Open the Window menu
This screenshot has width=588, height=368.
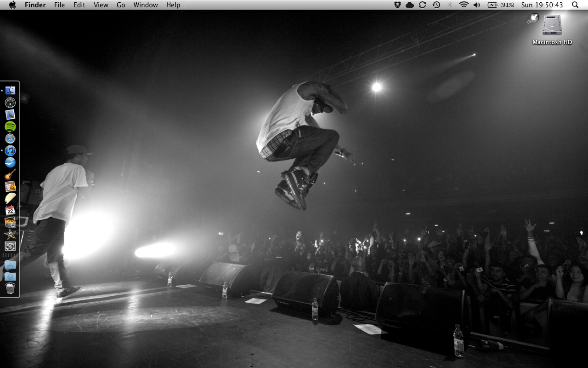[146, 5]
